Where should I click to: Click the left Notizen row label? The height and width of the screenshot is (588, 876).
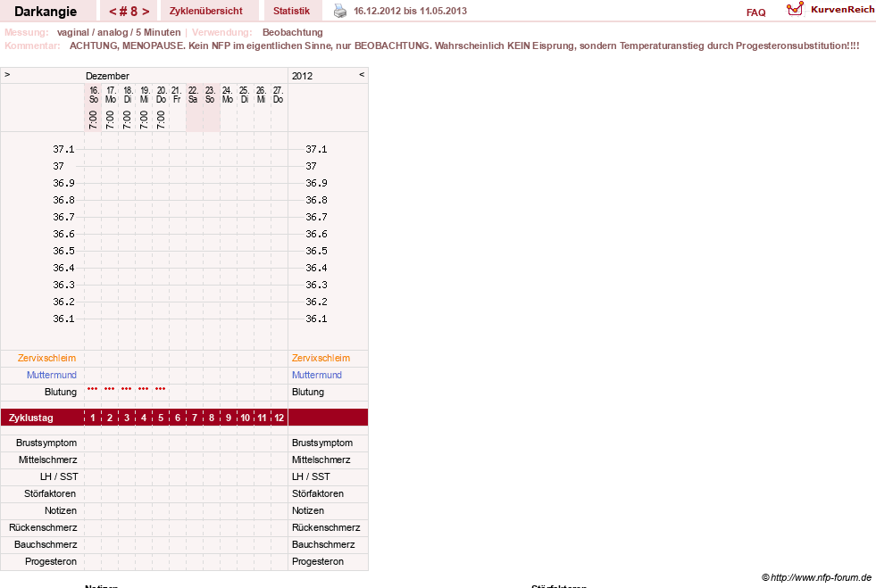click(x=61, y=510)
